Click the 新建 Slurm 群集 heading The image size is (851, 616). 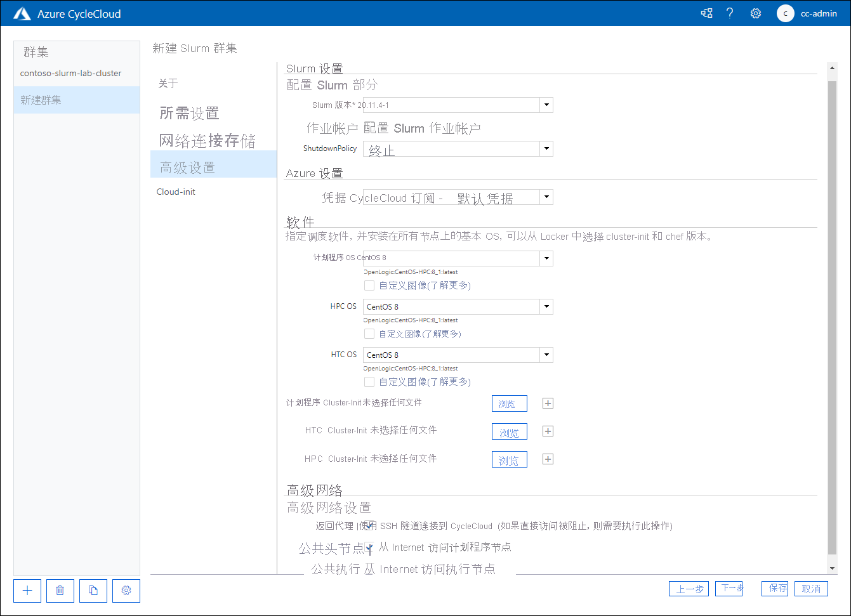pos(195,48)
